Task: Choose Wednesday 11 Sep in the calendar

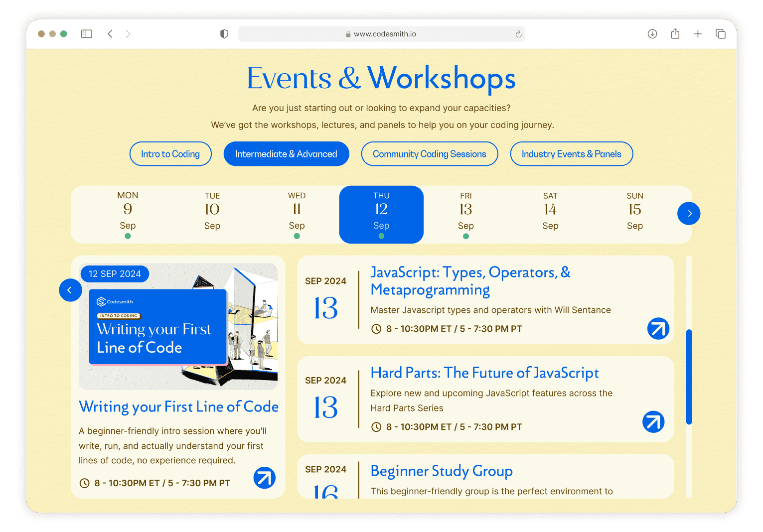Action: (297, 214)
